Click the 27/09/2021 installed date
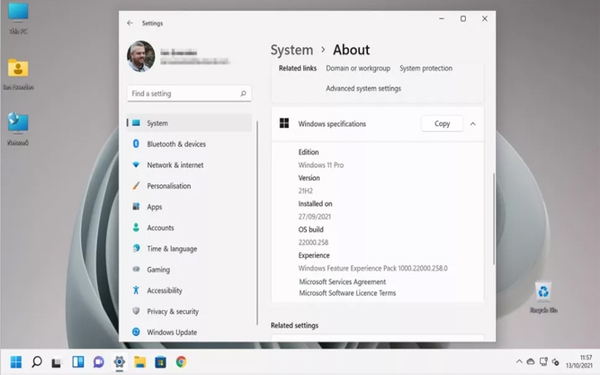 pos(315,217)
